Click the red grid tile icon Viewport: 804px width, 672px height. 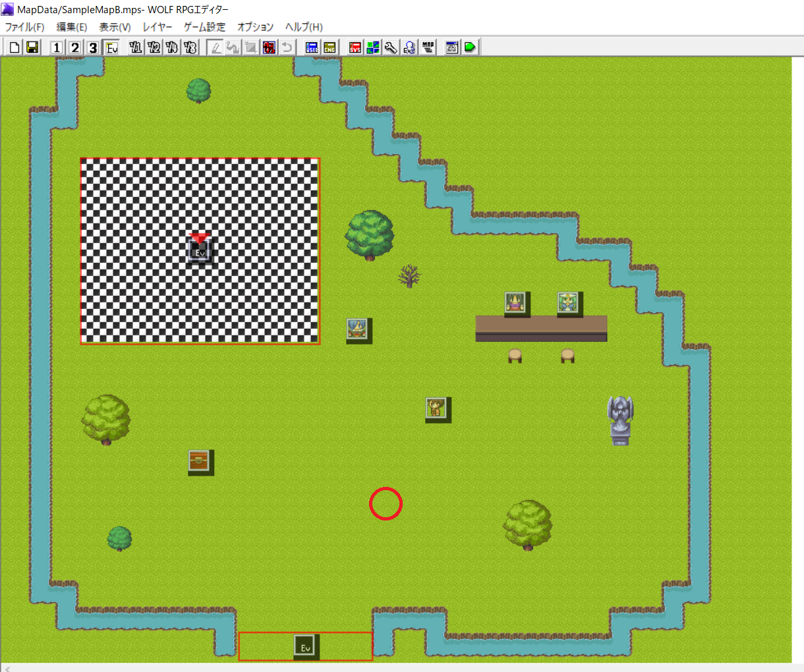click(269, 47)
